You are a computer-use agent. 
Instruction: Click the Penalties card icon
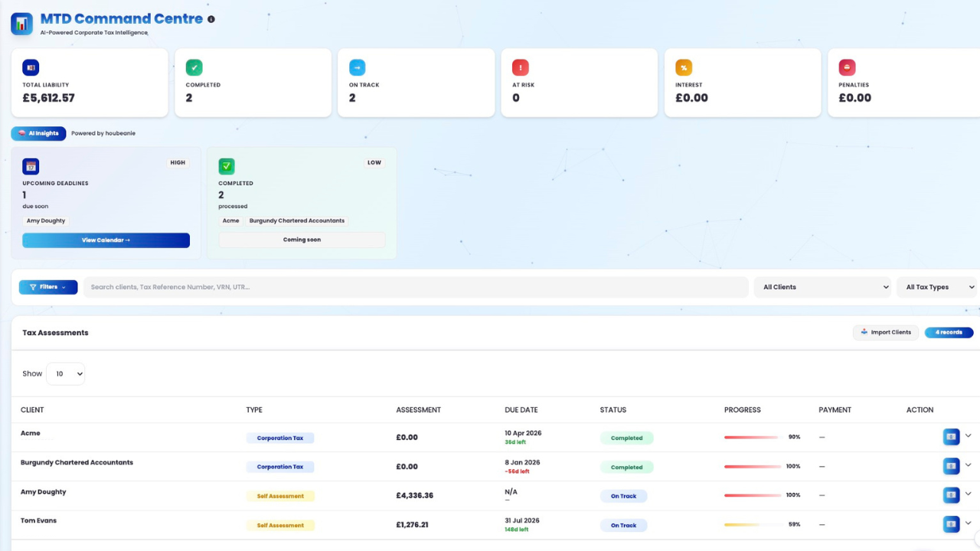coord(847,67)
